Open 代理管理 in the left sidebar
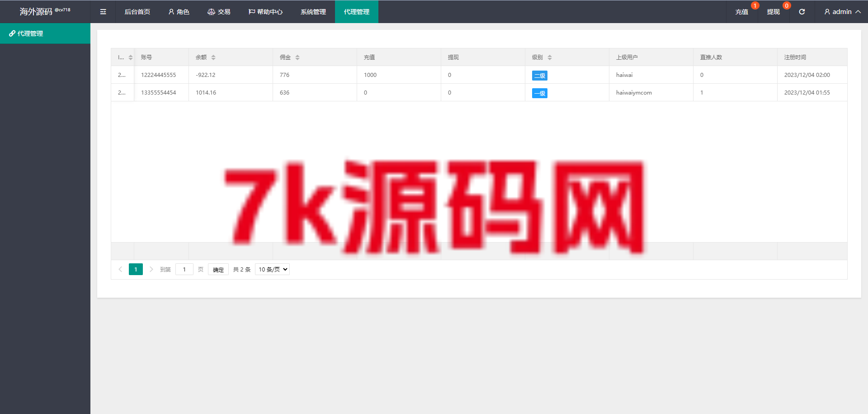 pyautogui.click(x=45, y=33)
